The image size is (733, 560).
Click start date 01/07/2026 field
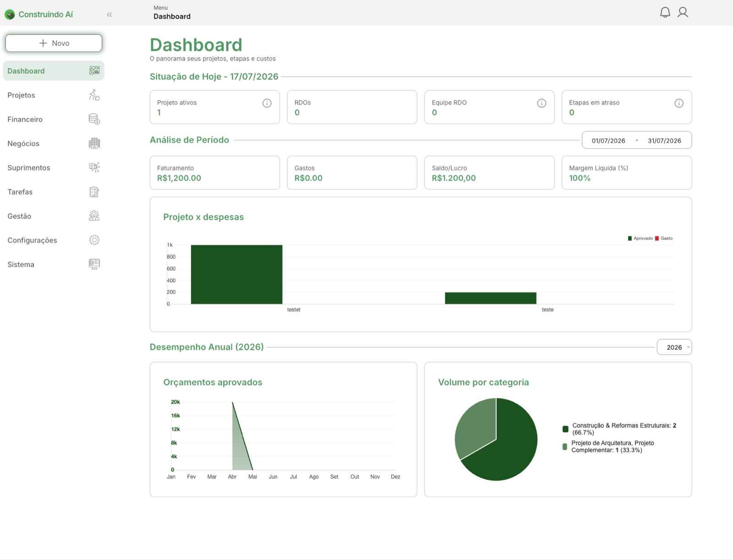(x=608, y=141)
